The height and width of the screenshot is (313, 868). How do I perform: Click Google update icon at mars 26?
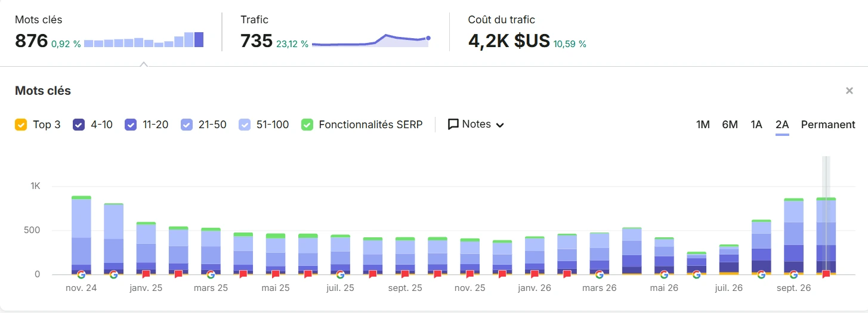pos(599,274)
